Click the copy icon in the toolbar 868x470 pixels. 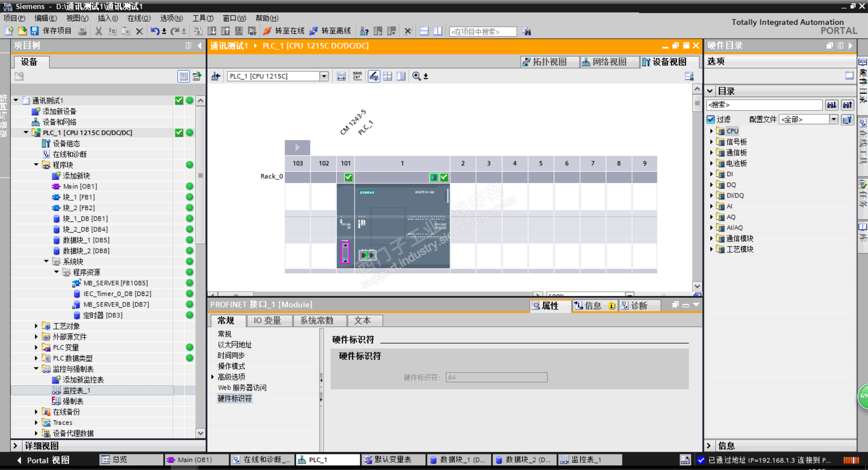click(112, 31)
